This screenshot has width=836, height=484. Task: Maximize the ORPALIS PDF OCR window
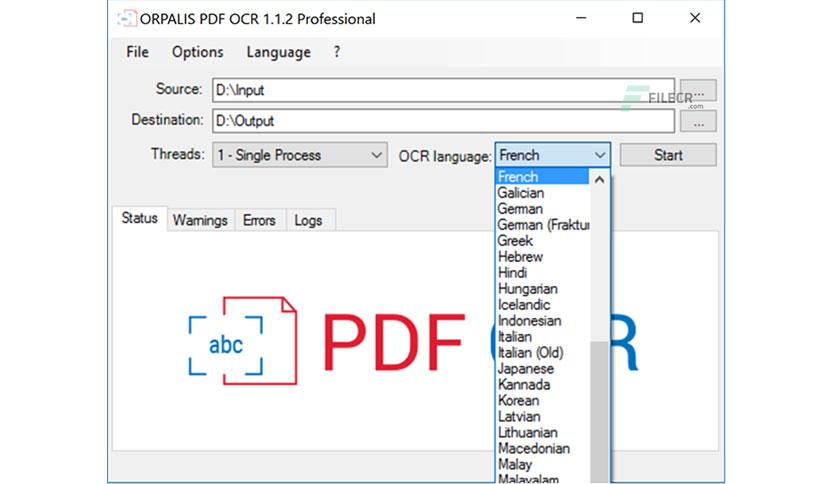(x=638, y=18)
